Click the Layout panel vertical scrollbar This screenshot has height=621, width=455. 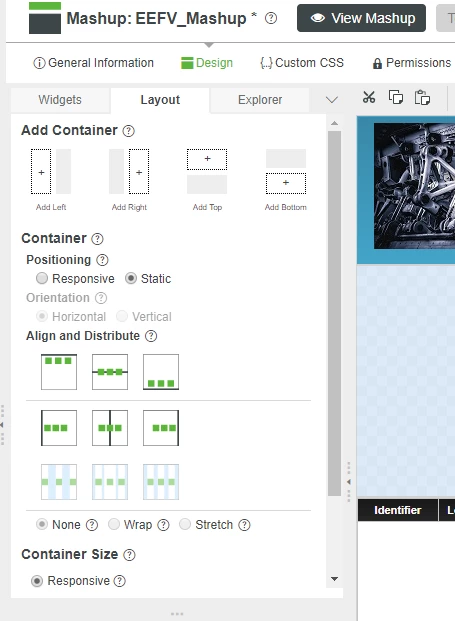coord(335,313)
